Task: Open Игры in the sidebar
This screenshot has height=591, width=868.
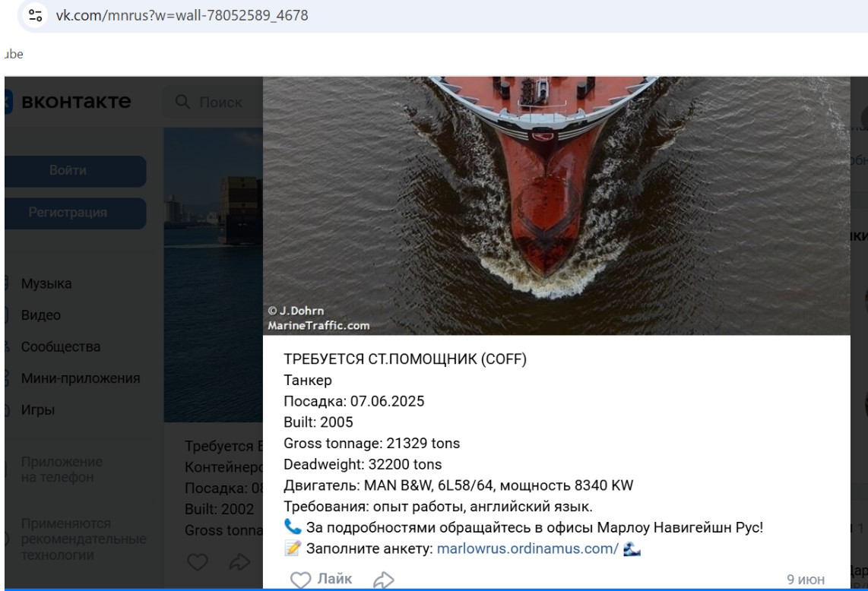Action: pos(38,409)
